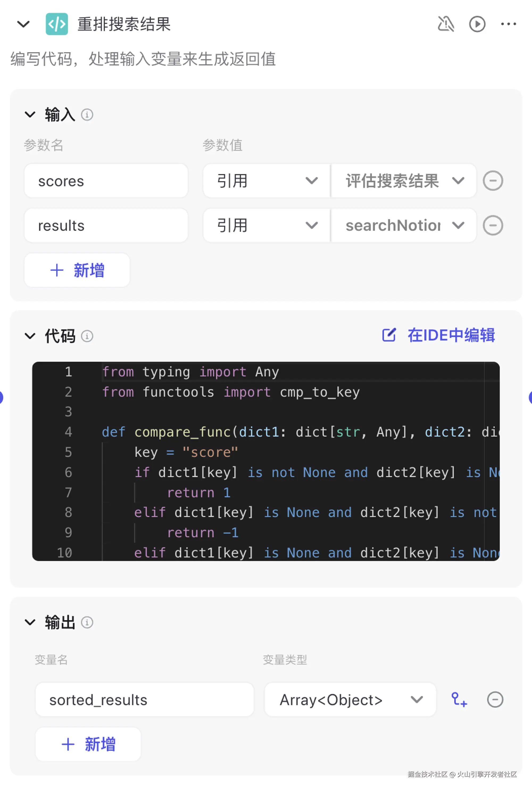This screenshot has width=532, height=793.
Task: Run the node with play icon
Action: (x=477, y=24)
